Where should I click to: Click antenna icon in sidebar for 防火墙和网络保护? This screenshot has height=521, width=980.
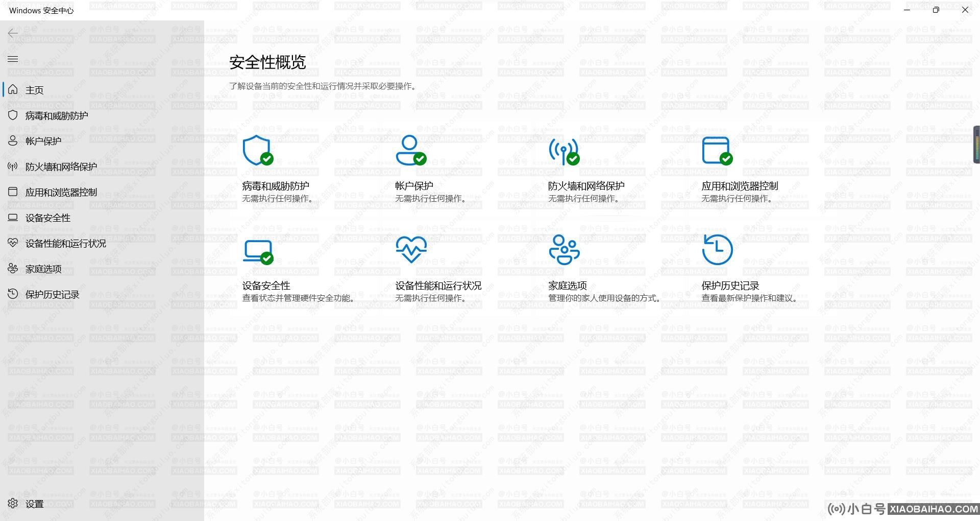pyautogui.click(x=13, y=166)
